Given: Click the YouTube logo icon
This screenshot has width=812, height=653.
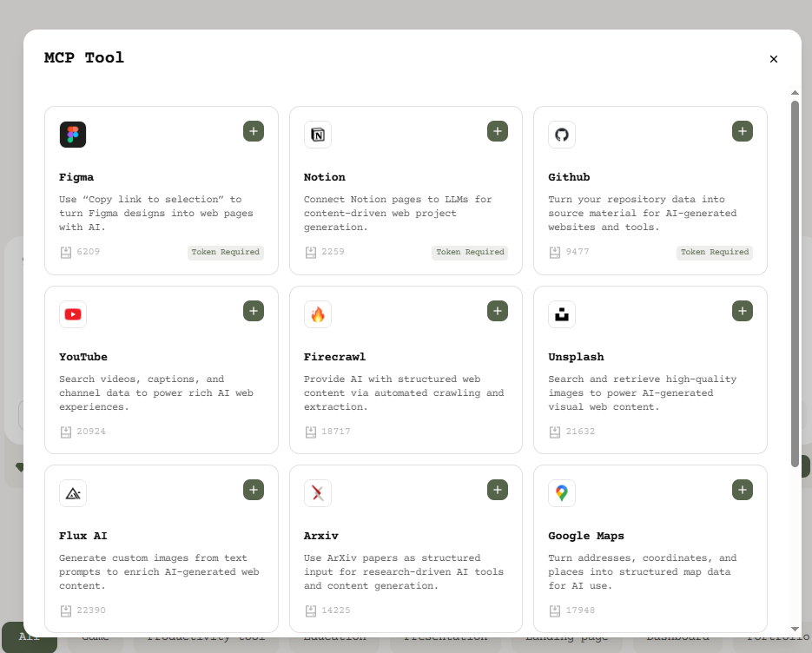Looking at the screenshot, I should (73, 314).
